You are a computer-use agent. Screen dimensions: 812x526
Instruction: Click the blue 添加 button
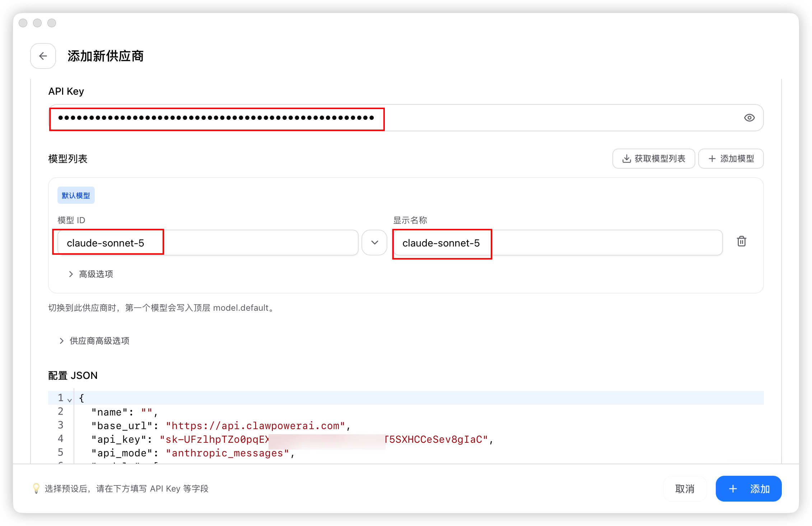coord(748,489)
